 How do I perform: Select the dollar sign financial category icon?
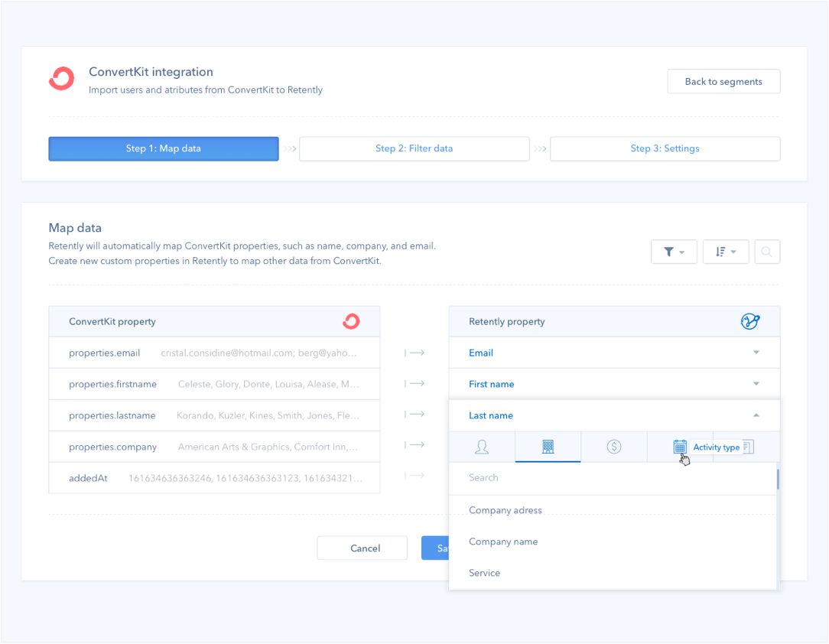click(x=613, y=447)
